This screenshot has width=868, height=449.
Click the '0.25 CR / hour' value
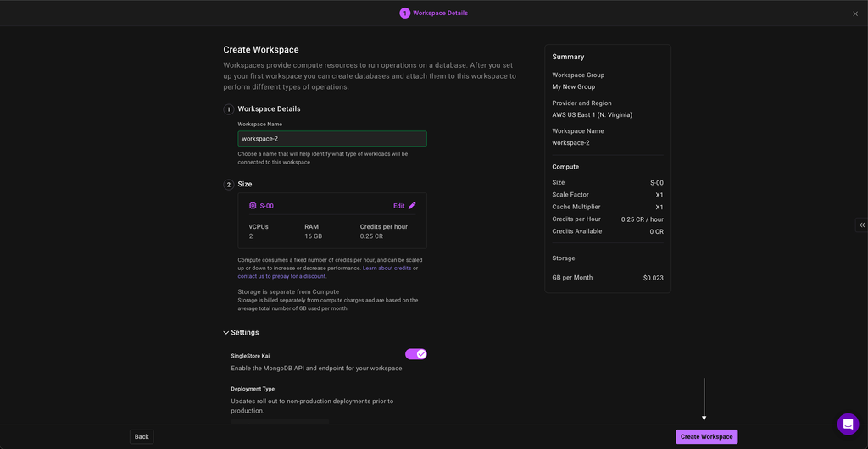point(643,219)
